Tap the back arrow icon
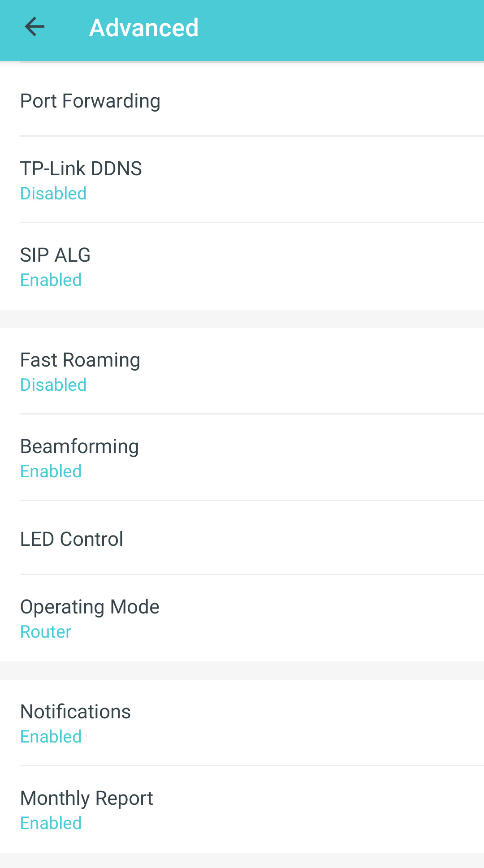Viewport: 484px width, 868px height. (x=35, y=27)
